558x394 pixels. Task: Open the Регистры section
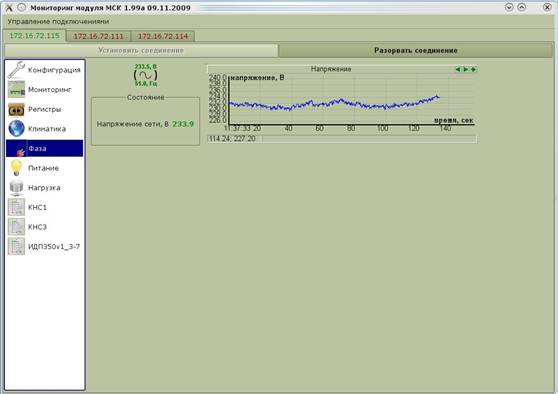coord(44,109)
